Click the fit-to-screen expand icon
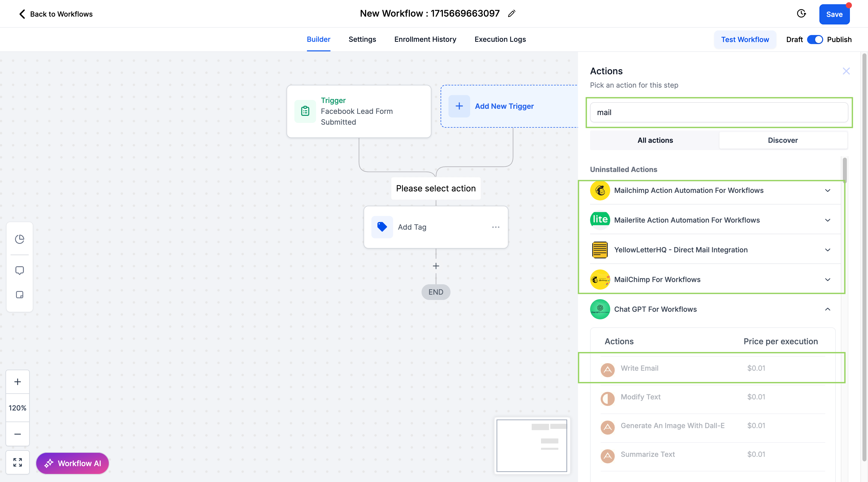The image size is (868, 482). (x=18, y=462)
